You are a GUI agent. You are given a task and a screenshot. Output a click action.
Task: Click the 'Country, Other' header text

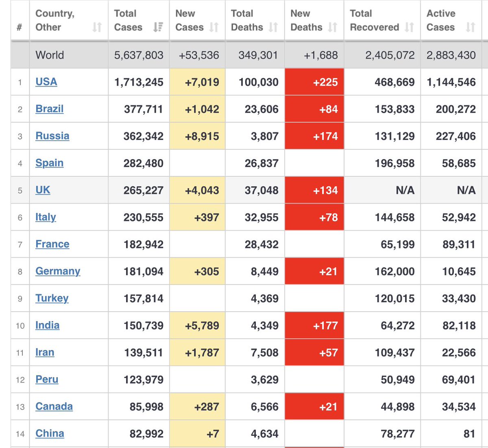tap(55, 20)
